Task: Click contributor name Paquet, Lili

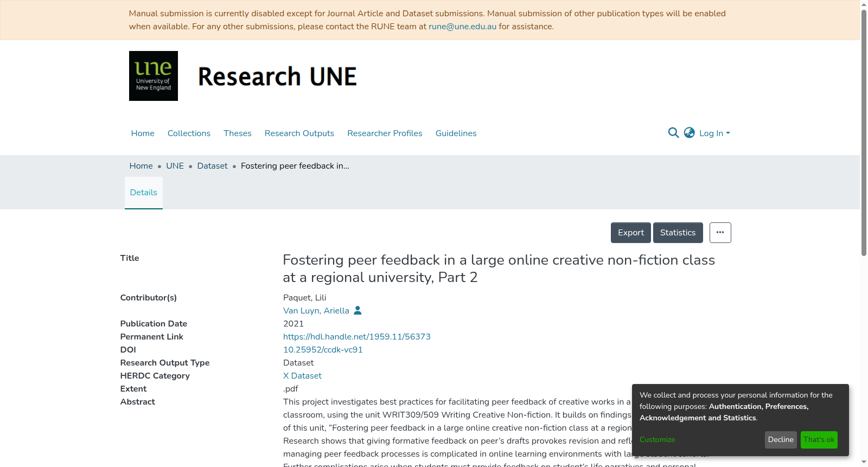Action: coord(305,298)
